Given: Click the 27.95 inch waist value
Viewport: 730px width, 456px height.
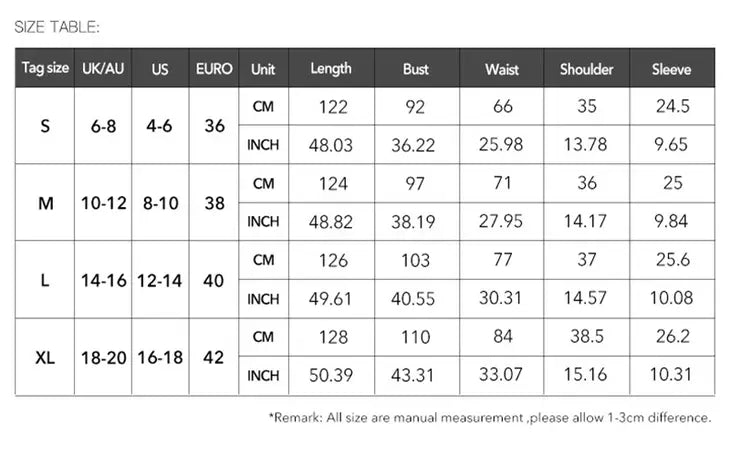Looking at the screenshot, I should tap(501, 222).
